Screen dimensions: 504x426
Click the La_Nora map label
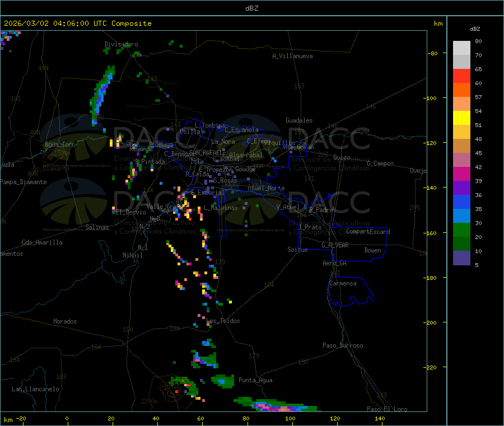[223, 142]
